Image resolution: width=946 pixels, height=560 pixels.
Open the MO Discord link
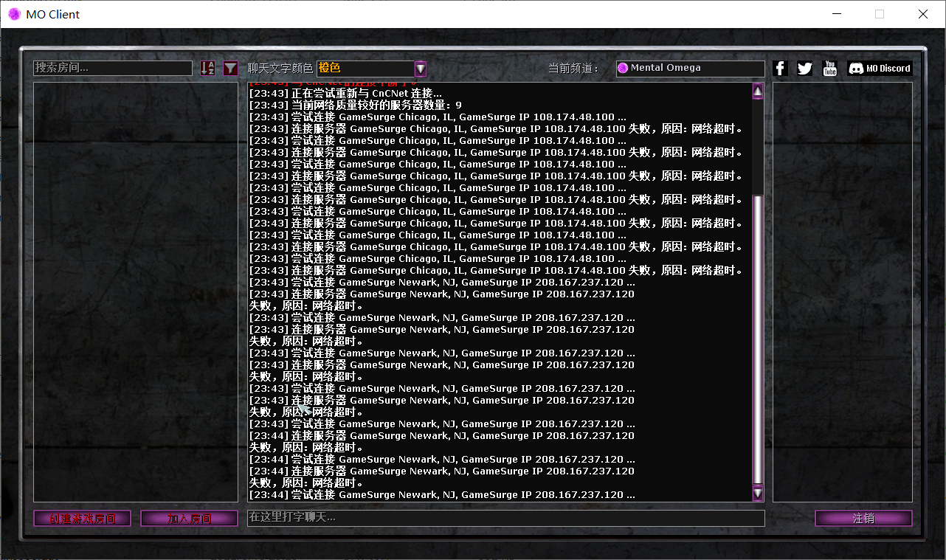point(880,69)
